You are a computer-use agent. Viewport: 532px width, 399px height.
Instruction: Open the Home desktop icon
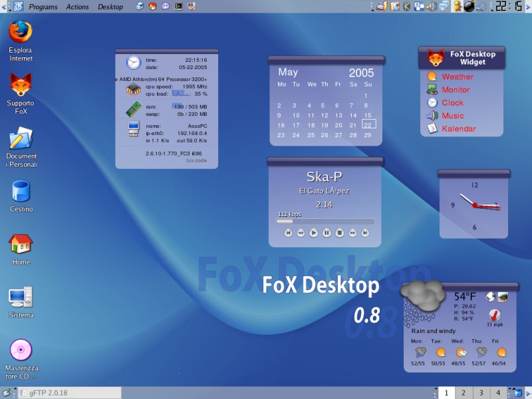point(21,244)
